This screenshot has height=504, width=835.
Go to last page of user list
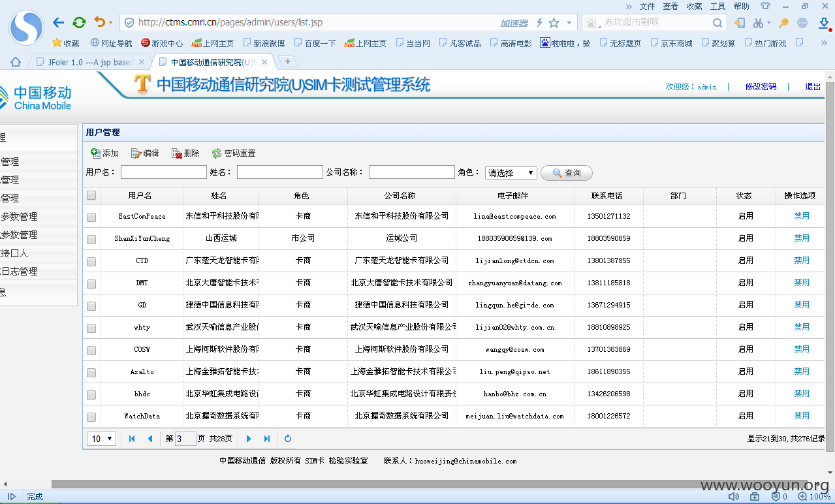pos(267,439)
